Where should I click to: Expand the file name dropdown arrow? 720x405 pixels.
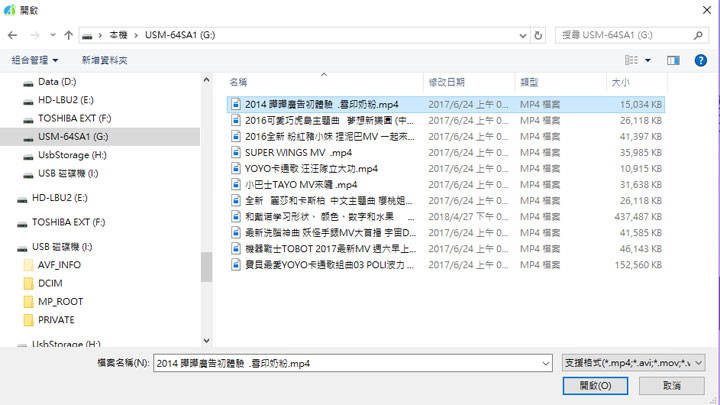[x=546, y=363]
